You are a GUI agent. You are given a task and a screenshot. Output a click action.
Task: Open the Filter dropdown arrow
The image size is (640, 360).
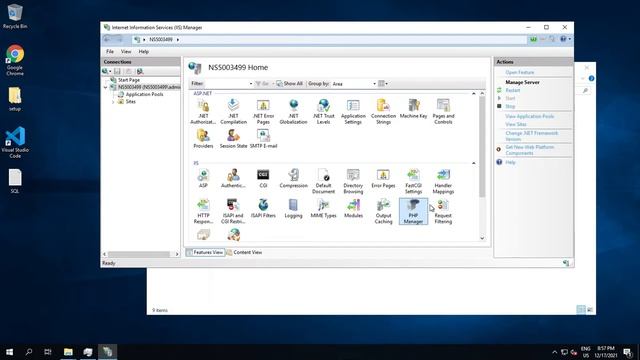click(251, 84)
